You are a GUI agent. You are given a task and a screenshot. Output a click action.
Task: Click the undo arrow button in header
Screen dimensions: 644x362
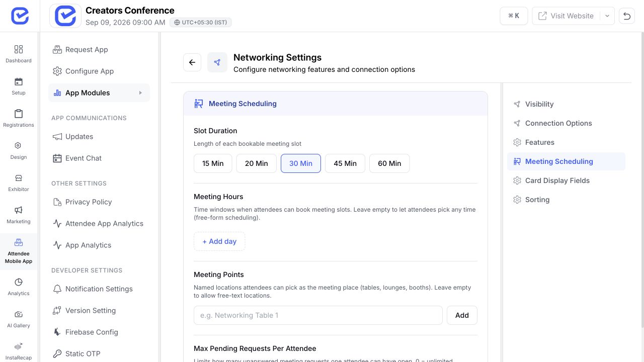[626, 16]
